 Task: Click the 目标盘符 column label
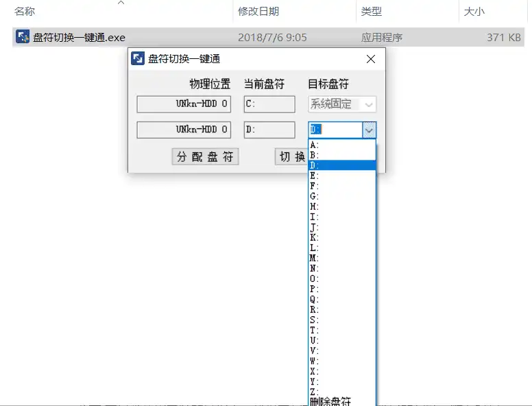click(x=328, y=84)
